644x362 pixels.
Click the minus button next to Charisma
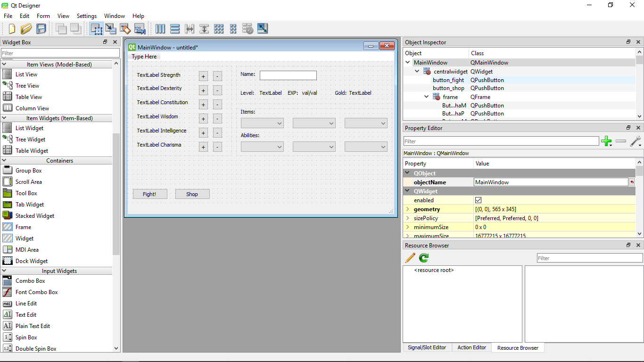click(x=217, y=147)
